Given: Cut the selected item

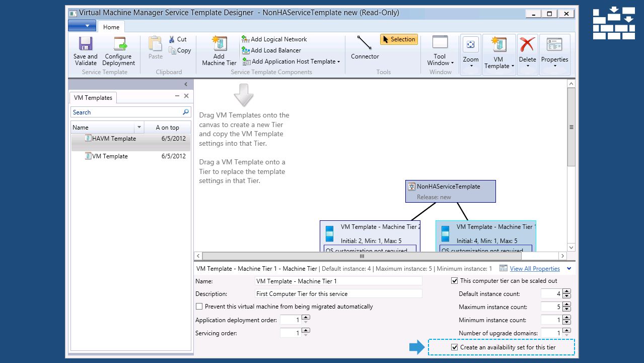Looking at the screenshot, I should point(178,39).
